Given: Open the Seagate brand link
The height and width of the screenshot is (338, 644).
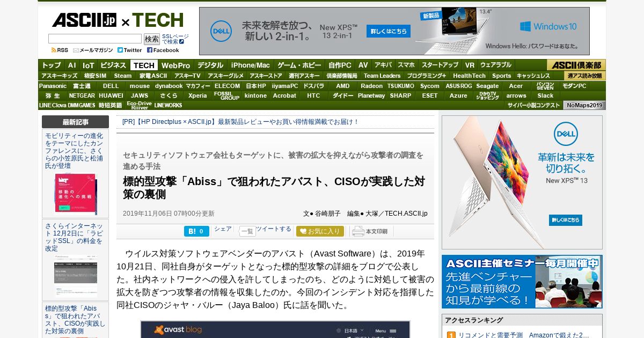Looking at the screenshot, I should click(488, 86).
